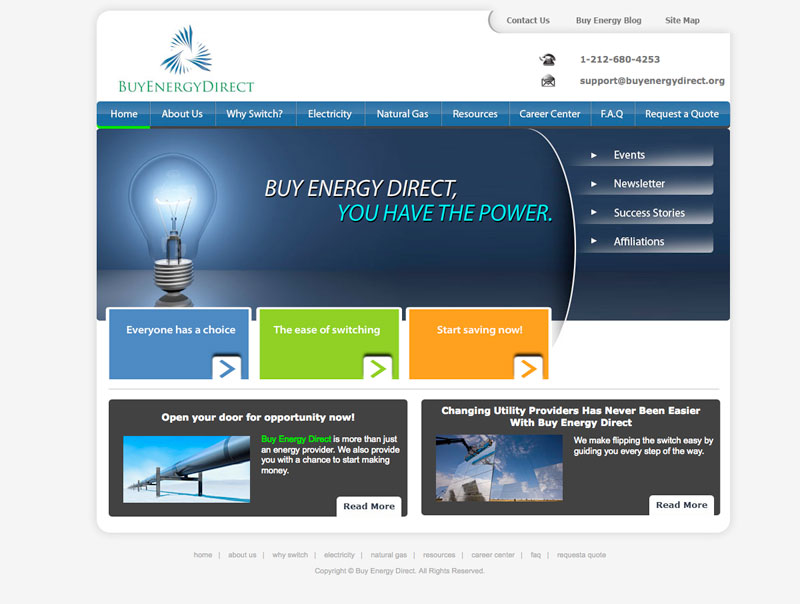Image resolution: width=800 pixels, height=604 pixels.
Task: Click Read More under opportunity section
Action: pyautogui.click(x=369, y=506)
